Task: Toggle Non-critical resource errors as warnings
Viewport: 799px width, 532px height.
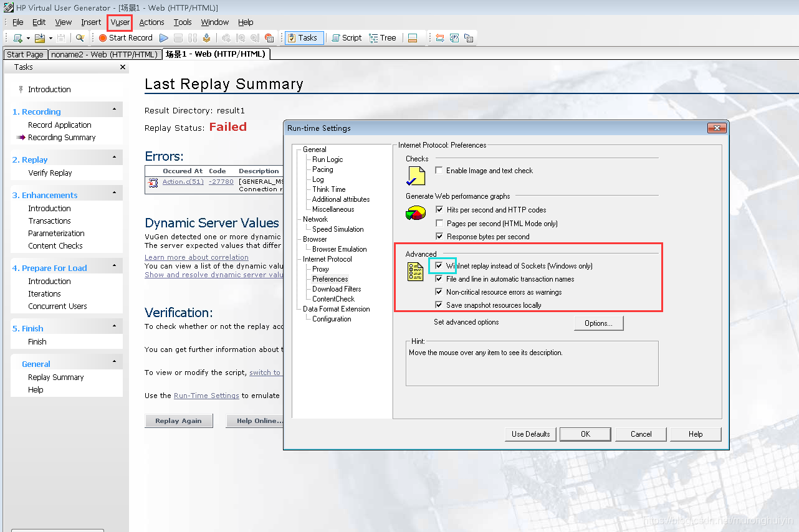Action: (x=439, y=292)
